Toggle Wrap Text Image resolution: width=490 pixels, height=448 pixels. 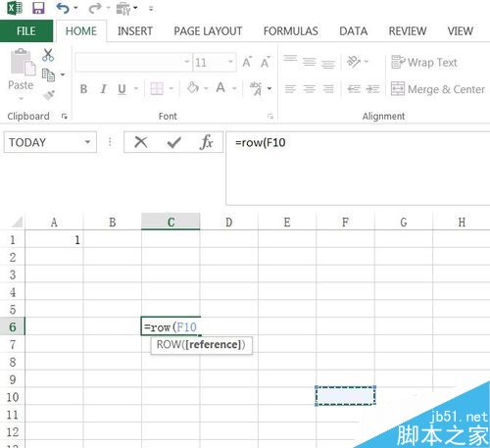pos(424,62)
